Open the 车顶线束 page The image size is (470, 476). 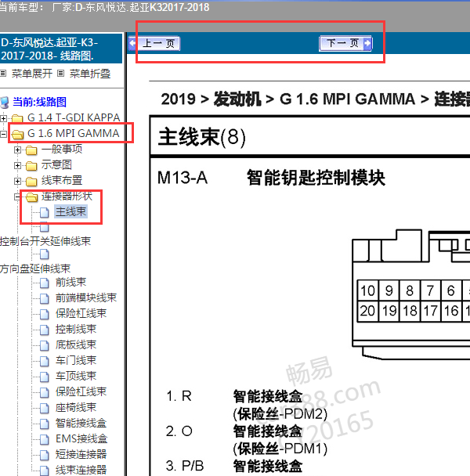pos(76,376)
